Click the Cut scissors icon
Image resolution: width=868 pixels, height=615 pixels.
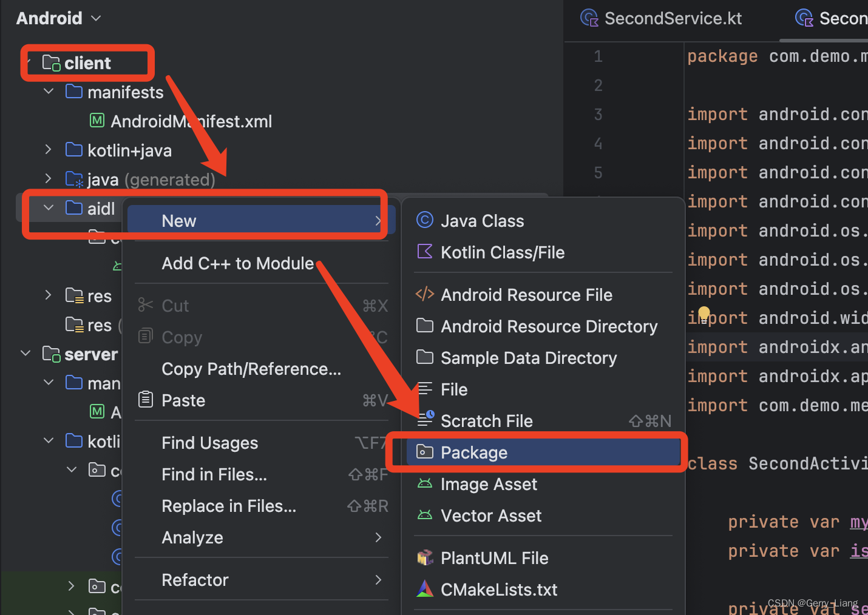[x=145, y=305]
